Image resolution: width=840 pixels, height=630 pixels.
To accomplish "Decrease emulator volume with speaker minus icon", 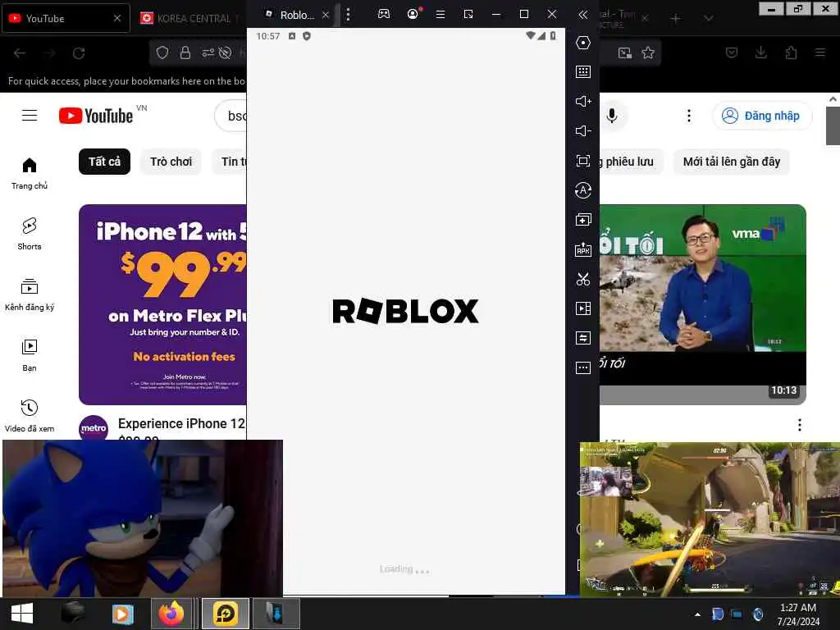I will tap(583, 130).
